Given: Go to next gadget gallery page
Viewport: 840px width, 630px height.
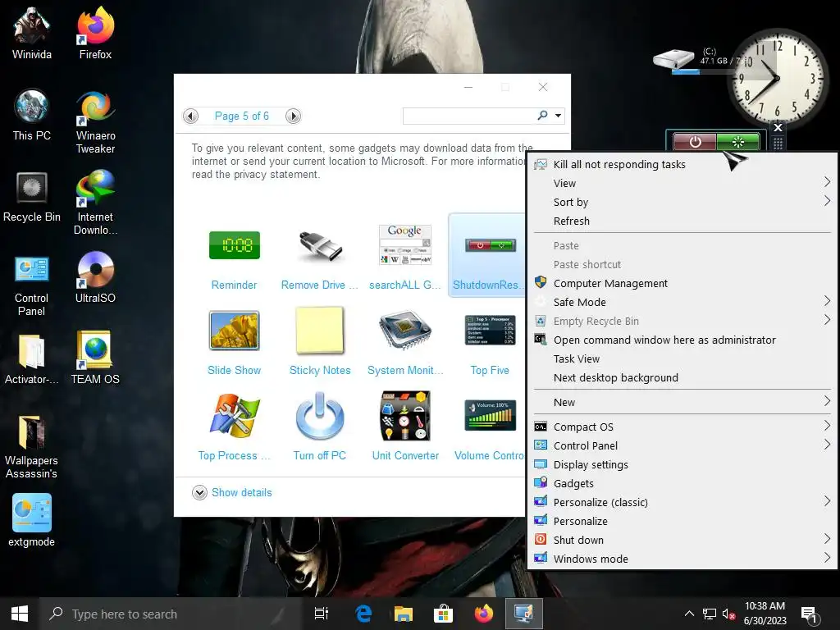Looking at the screenshot, I should click(293, 116).
